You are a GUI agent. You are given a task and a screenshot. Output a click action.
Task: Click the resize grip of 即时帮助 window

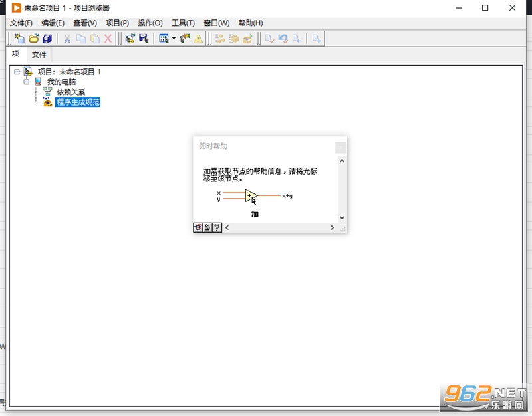pyautogui.click(x=342, y=229)
